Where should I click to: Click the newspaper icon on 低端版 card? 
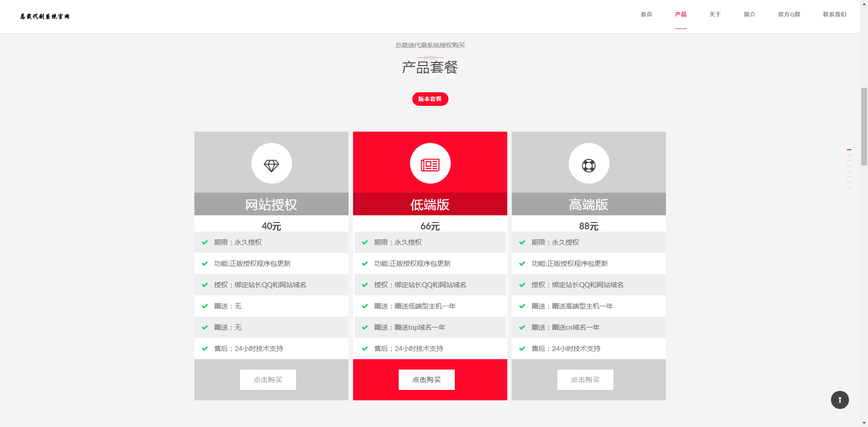coord(430,165)
